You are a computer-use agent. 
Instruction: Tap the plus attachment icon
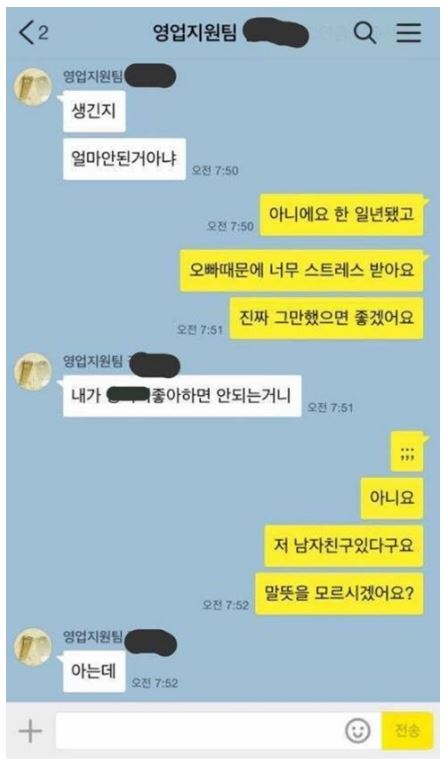30,730
